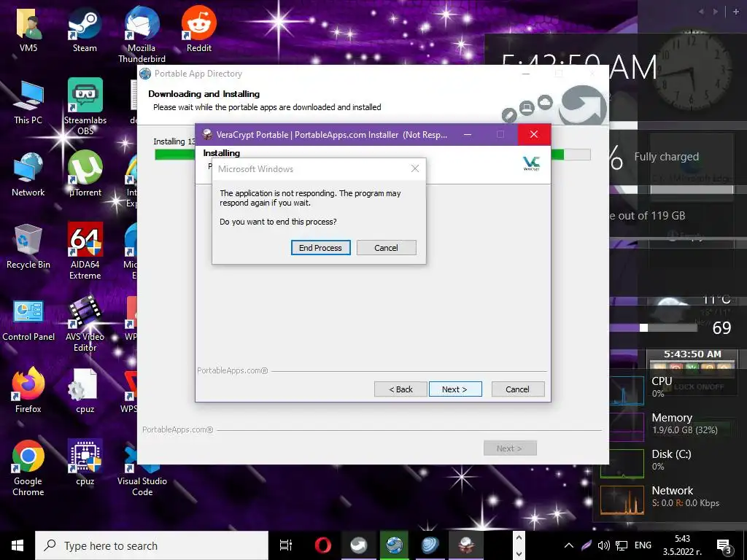This screenshot has height=560, width=747.
Task: Click the Portable App Directory progress bar
Action: click(x=373, y=155)
